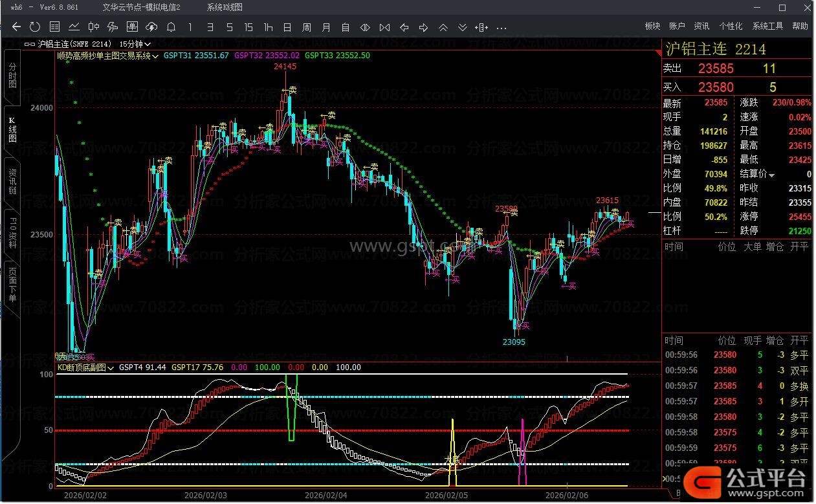
Task: Click the back arrow in toolbar
Action: [16, 27]
